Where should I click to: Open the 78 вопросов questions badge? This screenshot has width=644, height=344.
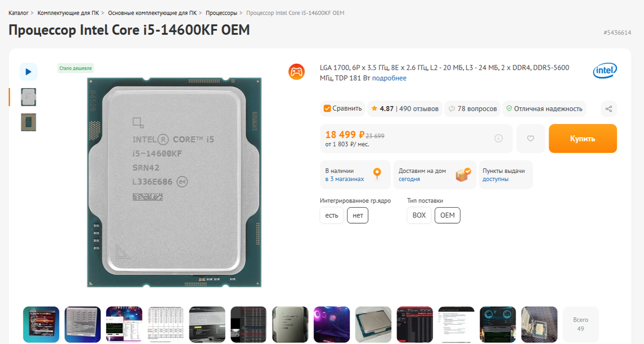point(472,108)
